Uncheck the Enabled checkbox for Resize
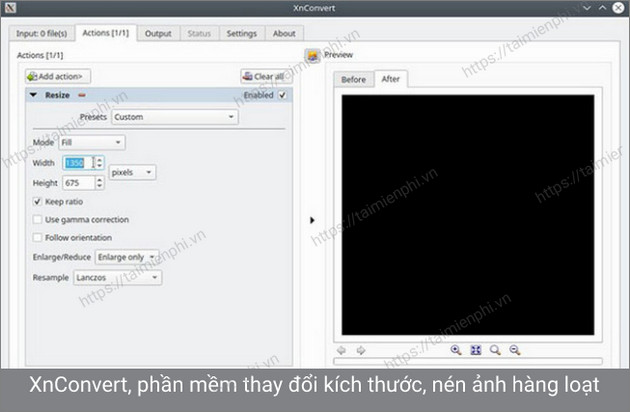This screenshot has width=630, height=412. (283, 95)
